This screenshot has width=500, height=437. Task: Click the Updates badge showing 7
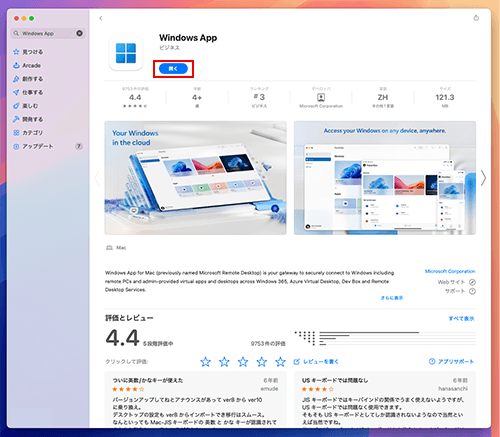point(79,146)
